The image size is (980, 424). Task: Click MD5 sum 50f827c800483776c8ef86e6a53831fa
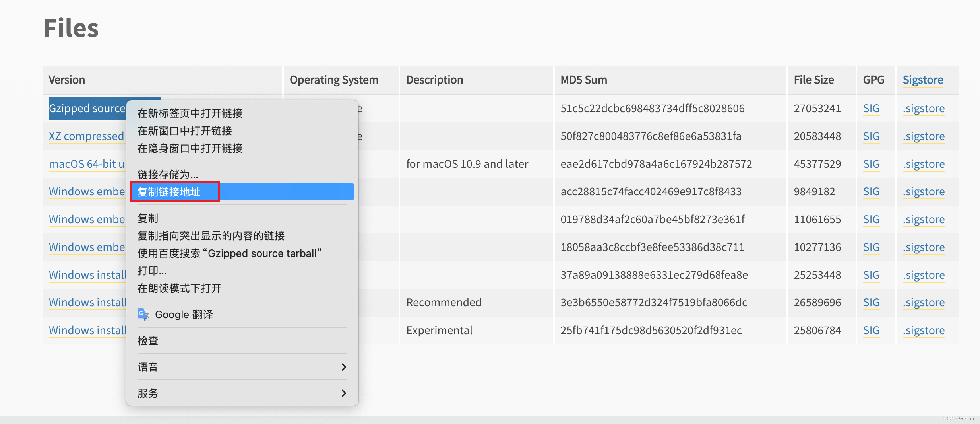click(x=651, y=136)
